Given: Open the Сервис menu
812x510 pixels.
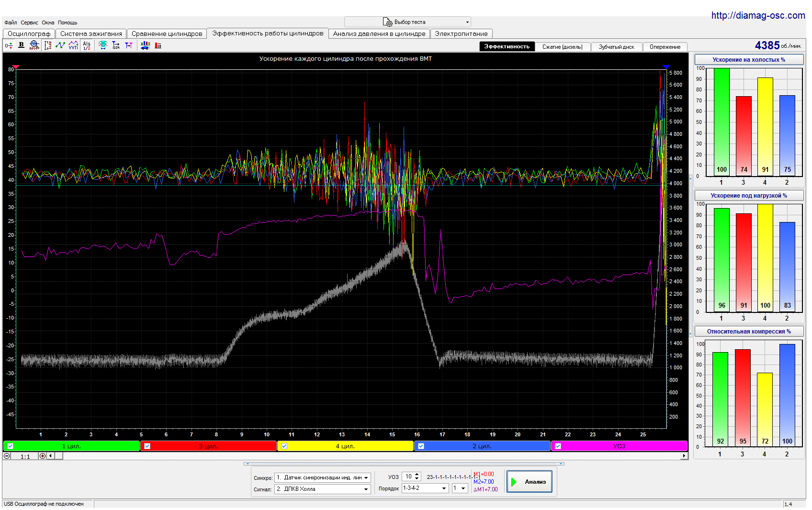Looking at the screenshot, I should pos(29,22).
